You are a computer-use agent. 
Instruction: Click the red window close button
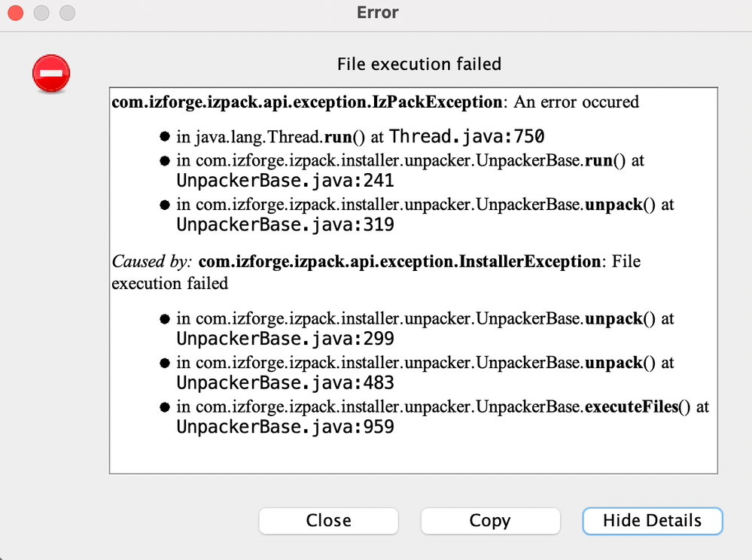15,13
